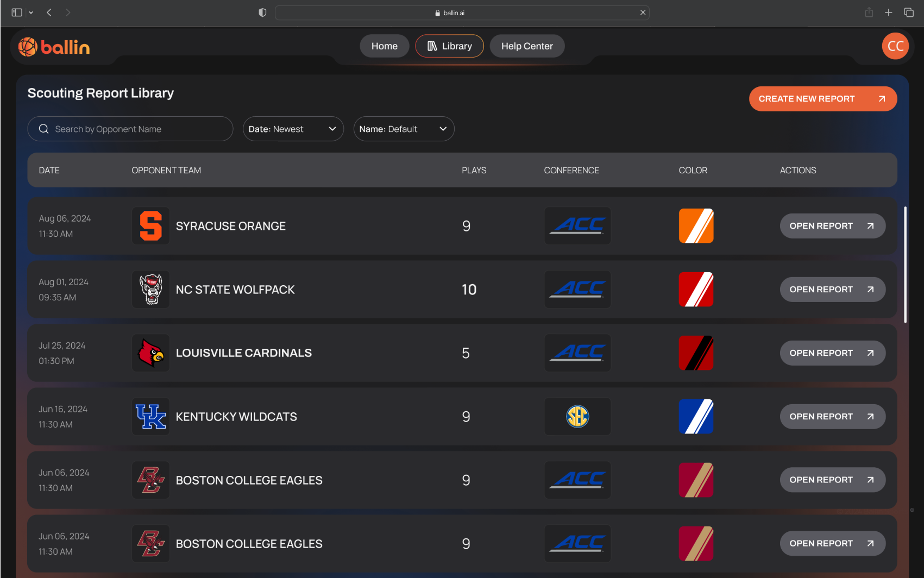Click the NC State Wolfpack logo
This screenshot has width=924, height=578.
pos(151,290)
